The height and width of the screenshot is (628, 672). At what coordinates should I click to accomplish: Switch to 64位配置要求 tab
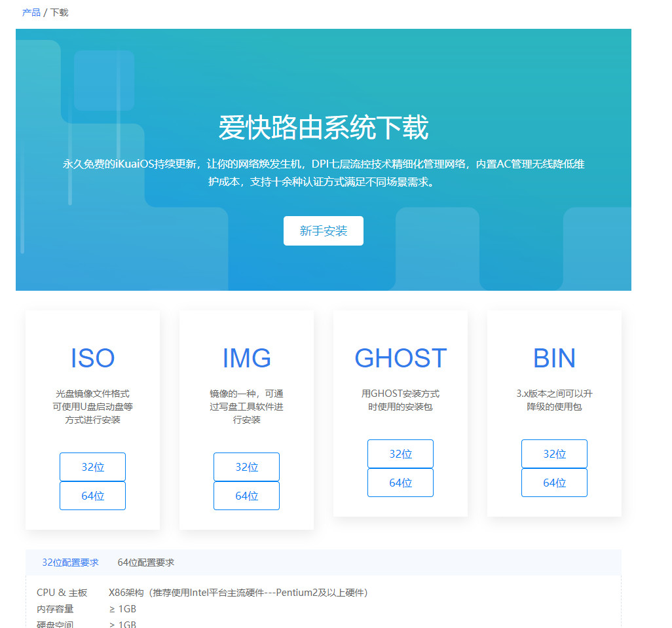click(x=145, y=563)
